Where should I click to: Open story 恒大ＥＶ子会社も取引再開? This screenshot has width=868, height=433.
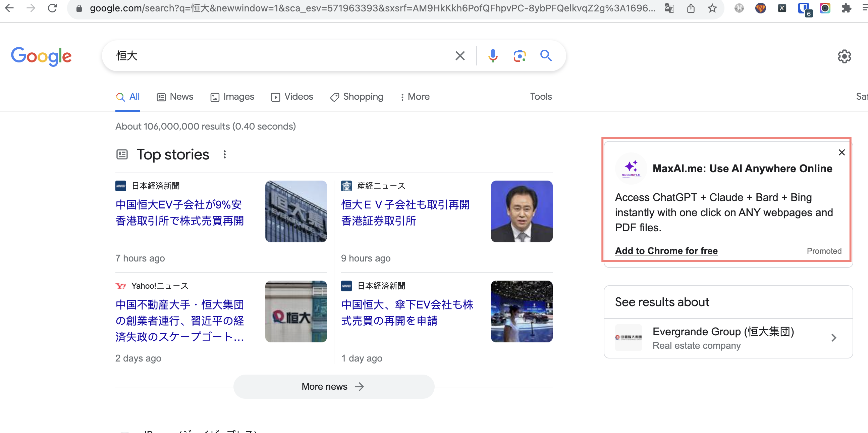(x=405, y=213)
